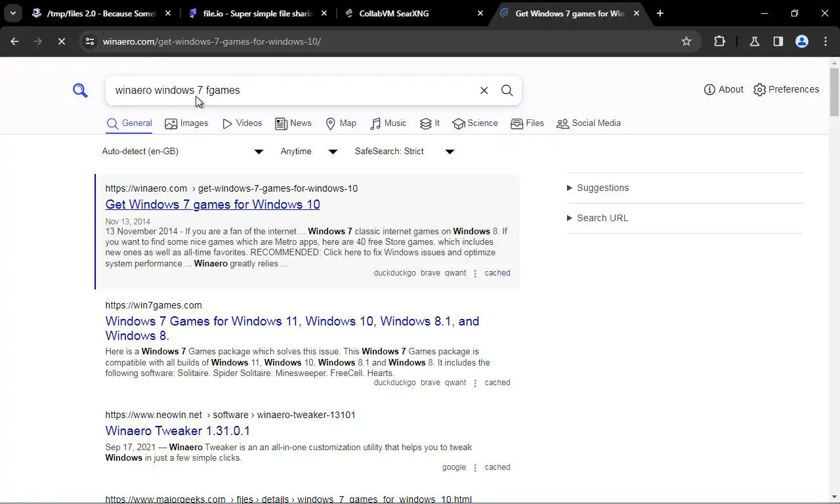Open the win7games.com Windows 7 Games result

tap(292, 328)
